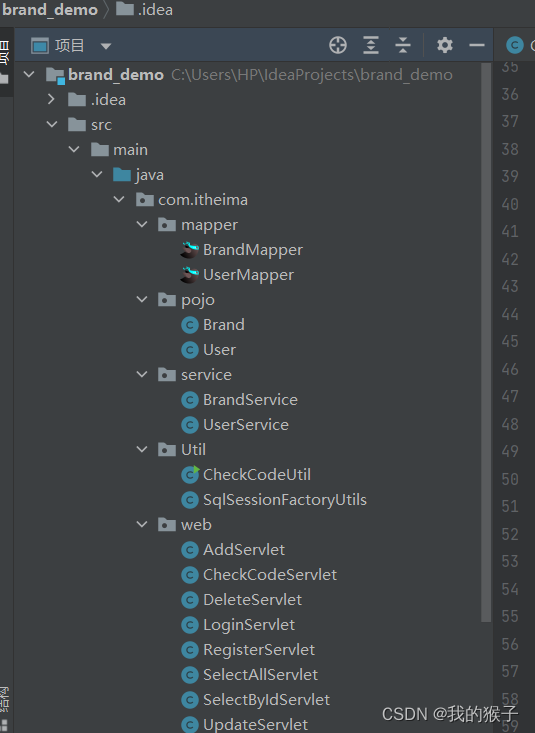
Task: Click the UpdateServlet class icon
Action: coord(189,725)
